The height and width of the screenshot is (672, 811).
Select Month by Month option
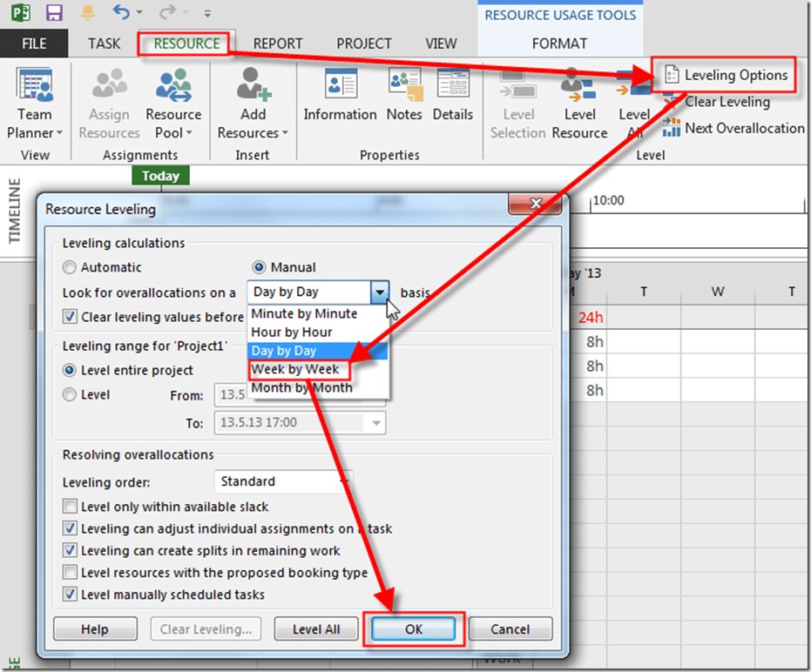pyautogui.click(x=301, y=387)
